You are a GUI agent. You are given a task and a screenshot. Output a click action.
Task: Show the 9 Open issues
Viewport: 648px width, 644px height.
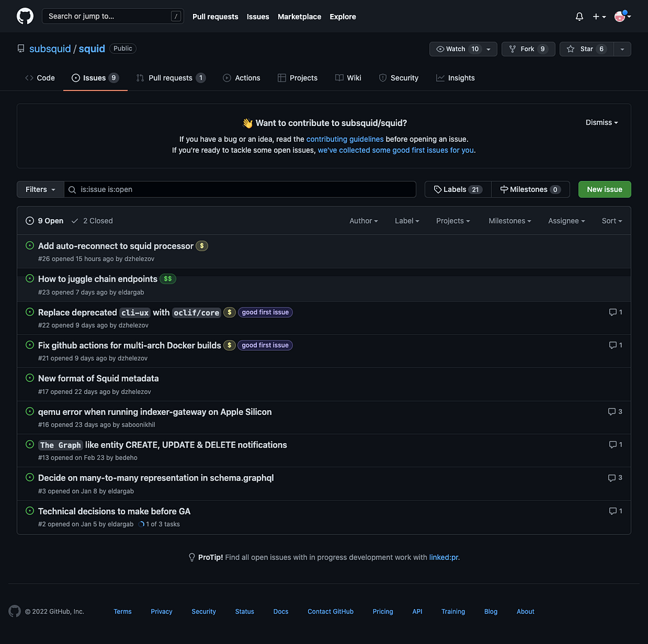pyautogui.click(x=45, y=221)
